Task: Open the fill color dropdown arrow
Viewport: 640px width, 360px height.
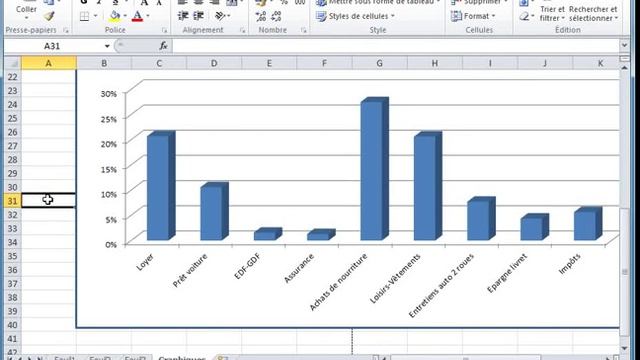Action: pos(125,16)
